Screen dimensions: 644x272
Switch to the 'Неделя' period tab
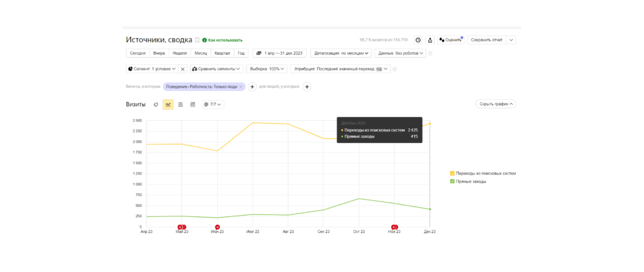point(180,53)
